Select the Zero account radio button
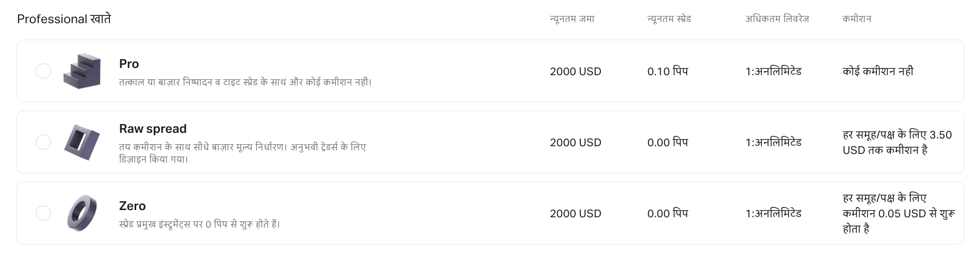This screenshot has height=260, width=980. (x=43, y=213)
